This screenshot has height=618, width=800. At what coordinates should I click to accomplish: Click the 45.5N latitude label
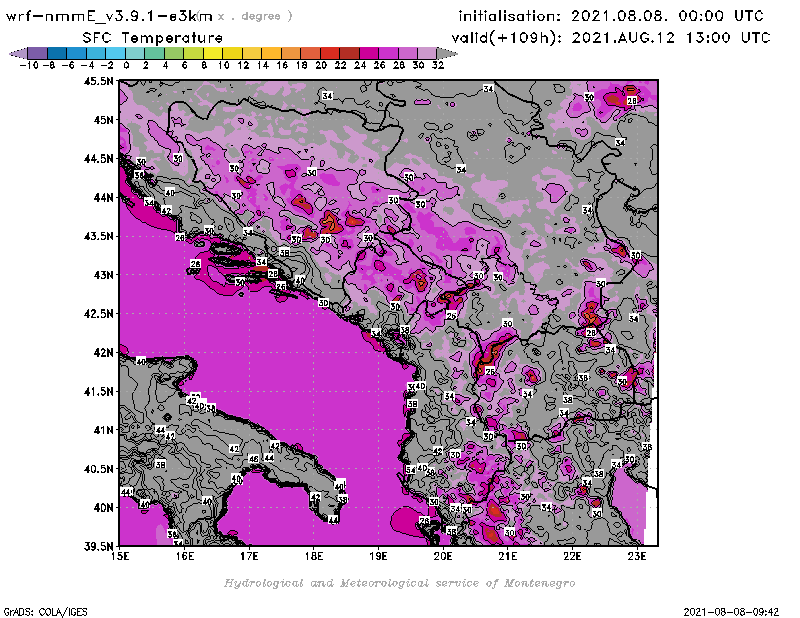tap(98, 81)
